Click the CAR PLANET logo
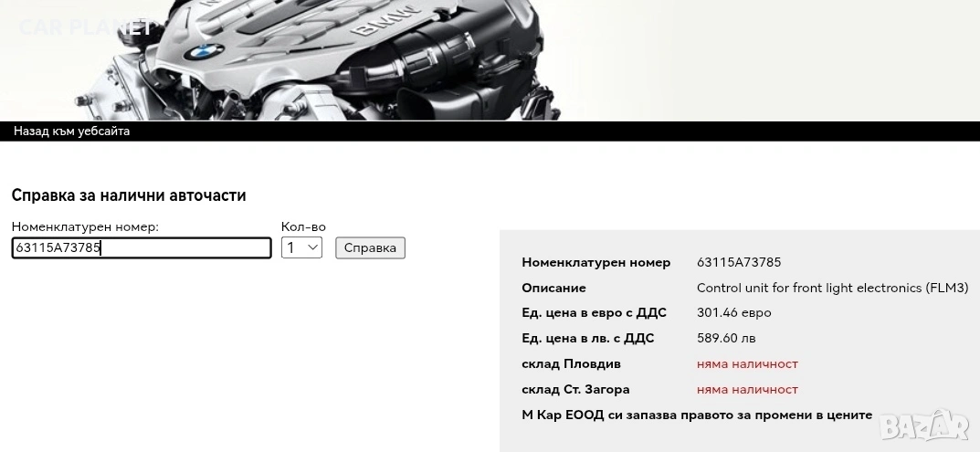Viewport: 980px width, 452px height. pos(86,26)
